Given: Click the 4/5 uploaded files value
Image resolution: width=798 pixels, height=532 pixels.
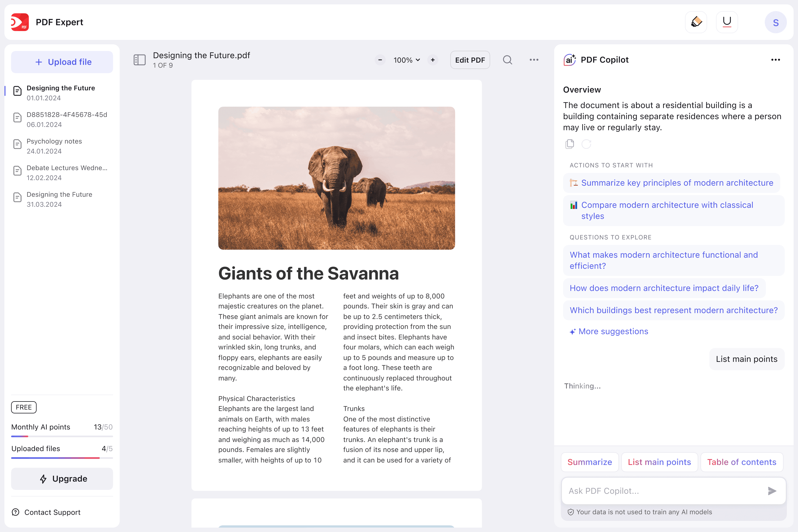Looking at the screenshot, I should click(107, 449).
